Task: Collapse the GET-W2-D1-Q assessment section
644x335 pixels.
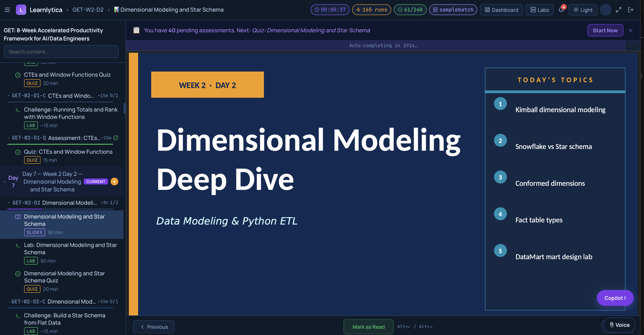Action: [8, 138]
